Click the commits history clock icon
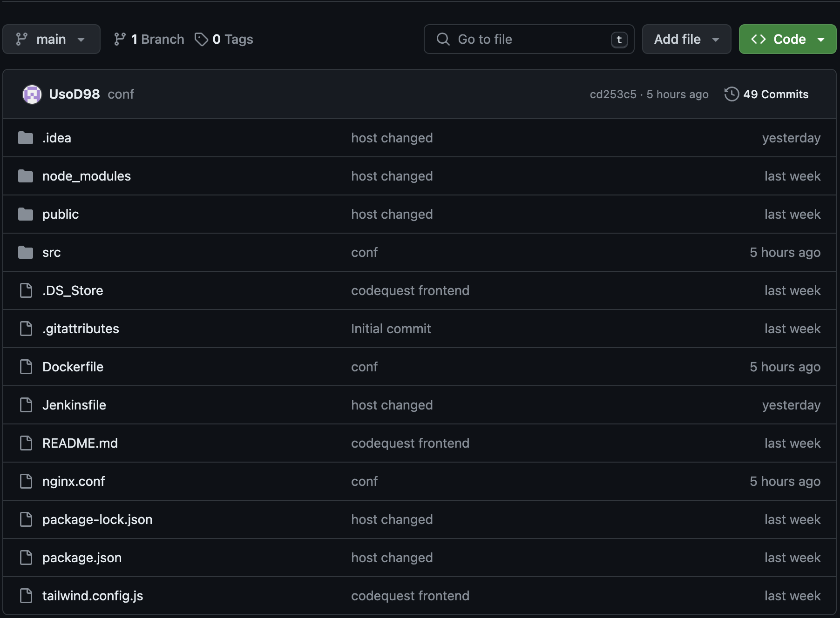 [x=732, y=94]
